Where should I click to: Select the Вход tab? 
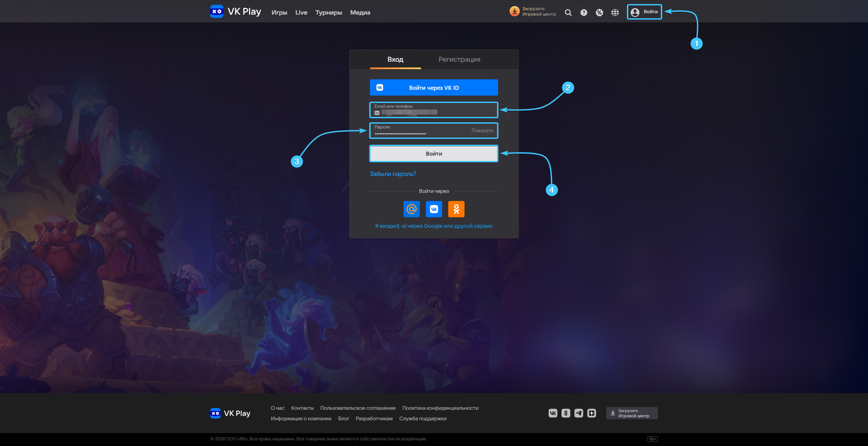395,59
